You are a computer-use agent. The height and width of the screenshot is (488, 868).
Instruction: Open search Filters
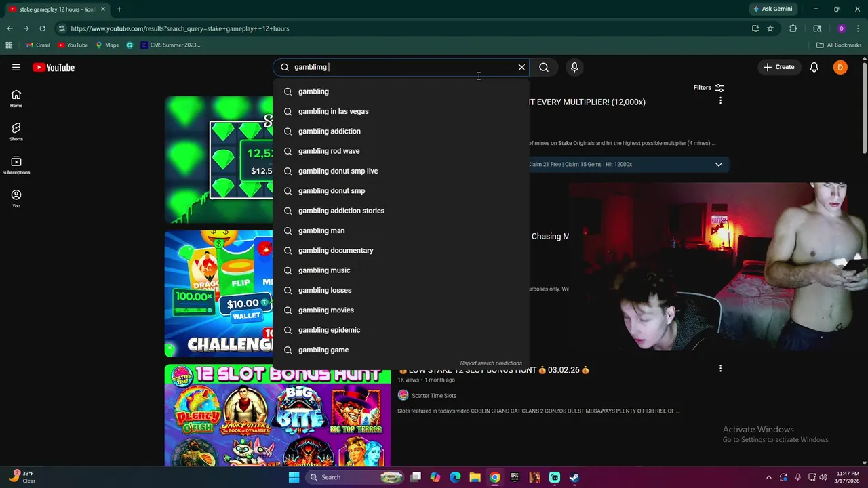[709, 87]
